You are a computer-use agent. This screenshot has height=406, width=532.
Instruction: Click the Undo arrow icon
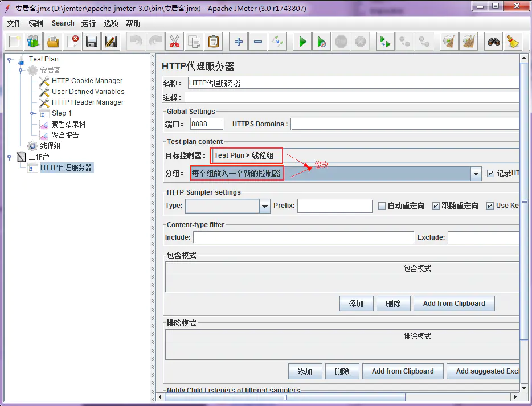pos(136,42)
